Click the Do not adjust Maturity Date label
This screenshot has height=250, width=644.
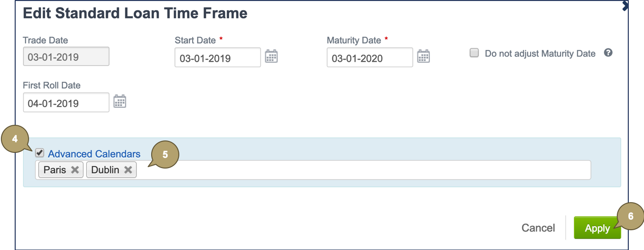pyautogui.click(x=540, y=53)
